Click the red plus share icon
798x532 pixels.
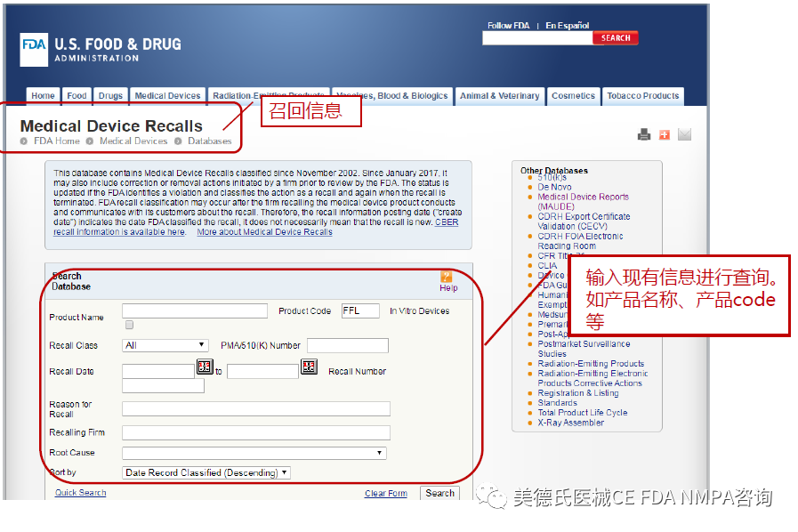point(665,135)
